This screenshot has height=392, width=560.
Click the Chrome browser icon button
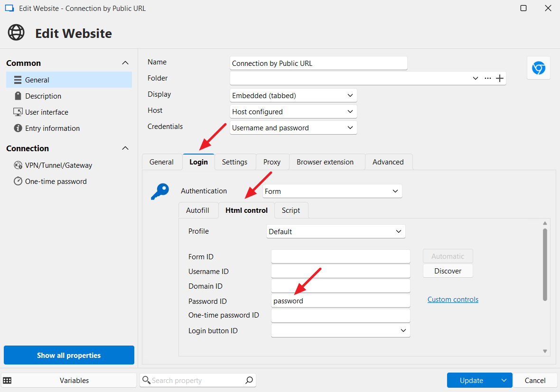(x=538, y=68)
